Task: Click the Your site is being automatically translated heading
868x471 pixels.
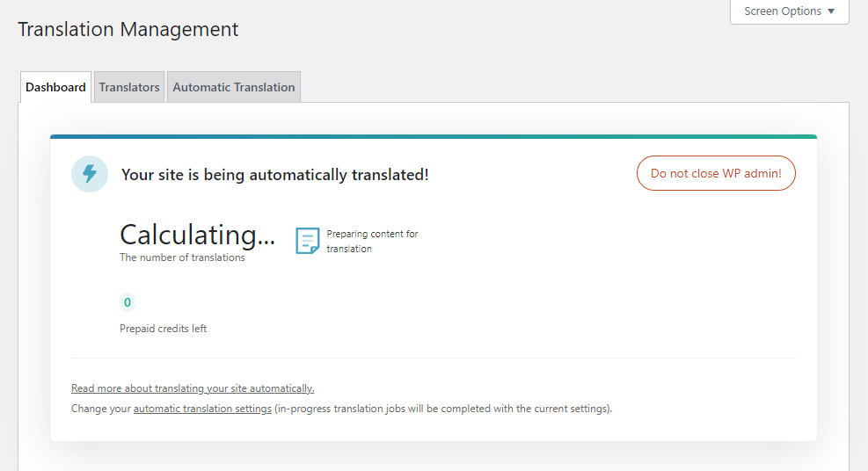Action: click(x=274, y=175)
